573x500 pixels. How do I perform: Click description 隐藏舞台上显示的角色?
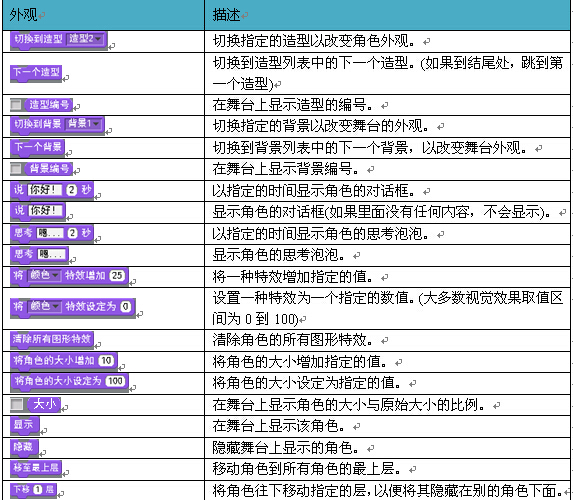(286, 448)
